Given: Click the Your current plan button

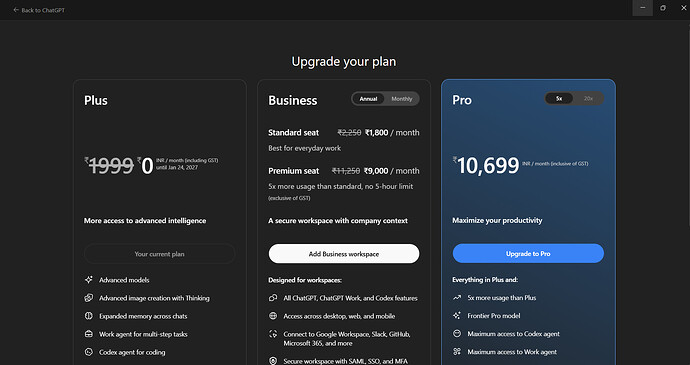Looking at the screenshot, I should 159,254.
